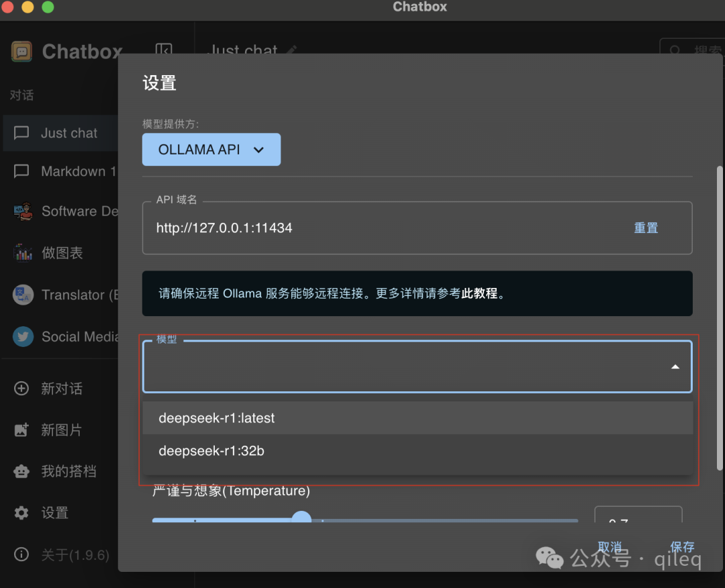
Task: Select deepseek-r1:latest from model list
Action: coord(418,418)
